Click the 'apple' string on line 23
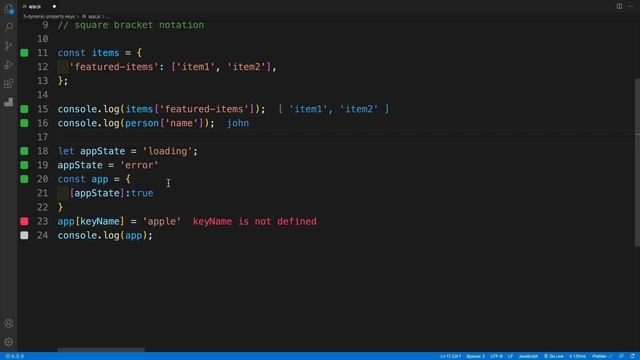This screenshot has height=360, width=640. [162, 221]
